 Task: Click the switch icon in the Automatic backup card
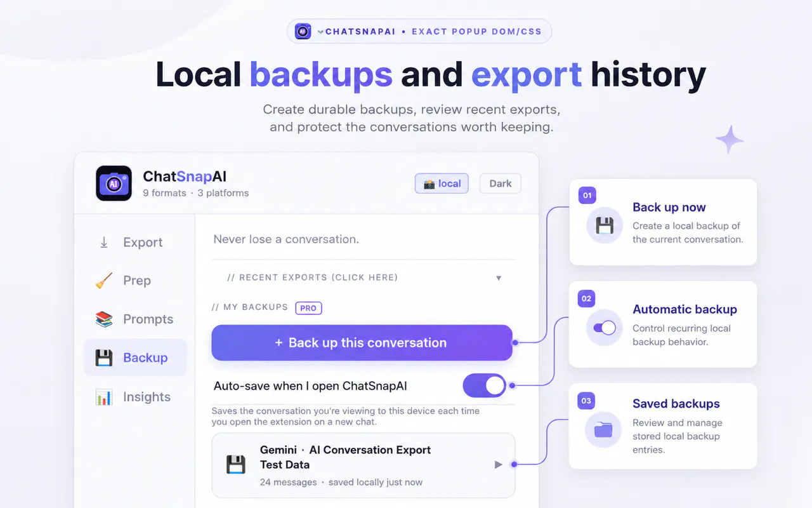[605, 328]
